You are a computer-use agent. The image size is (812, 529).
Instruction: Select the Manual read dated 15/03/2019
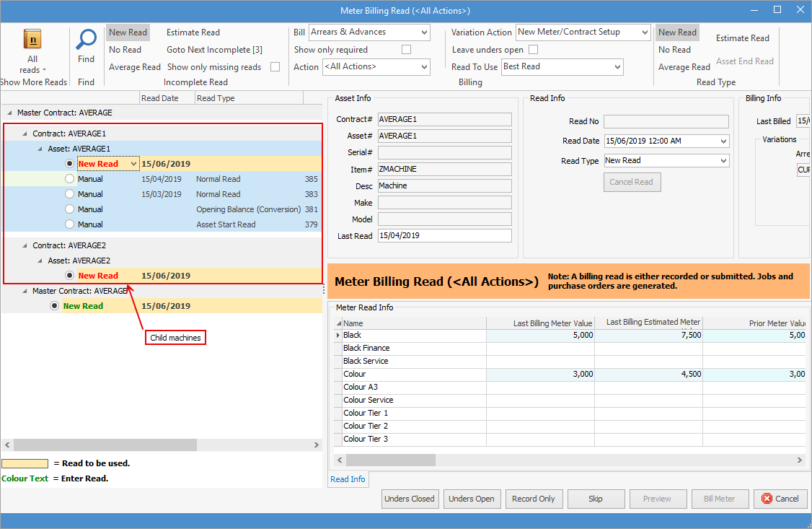tap(69, 194)
